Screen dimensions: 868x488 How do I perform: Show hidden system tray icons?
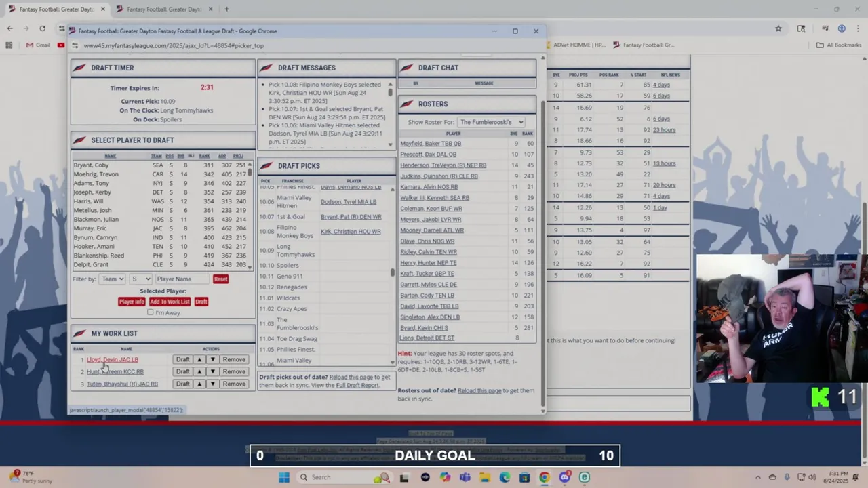click(758, 477)
